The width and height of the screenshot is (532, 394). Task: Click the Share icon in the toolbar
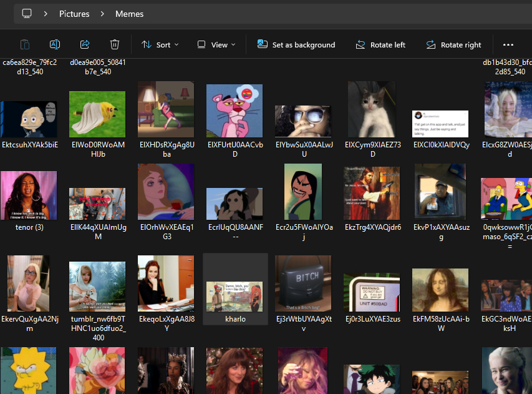(85, 44)
